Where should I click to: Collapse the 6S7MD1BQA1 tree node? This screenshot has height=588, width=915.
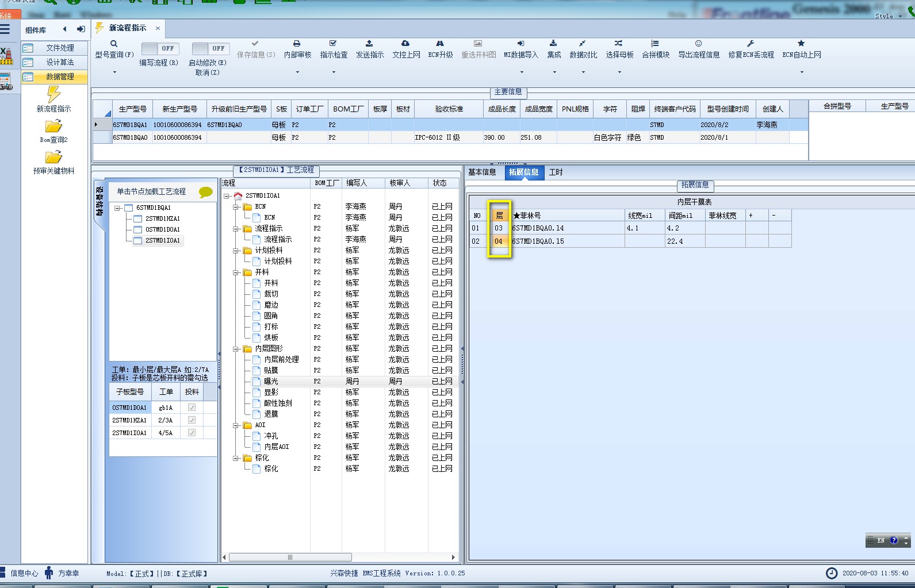pos(117,208)
